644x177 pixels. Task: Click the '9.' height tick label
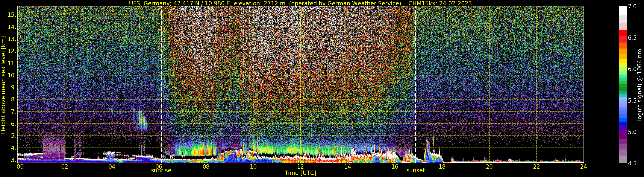pos(13,87)
